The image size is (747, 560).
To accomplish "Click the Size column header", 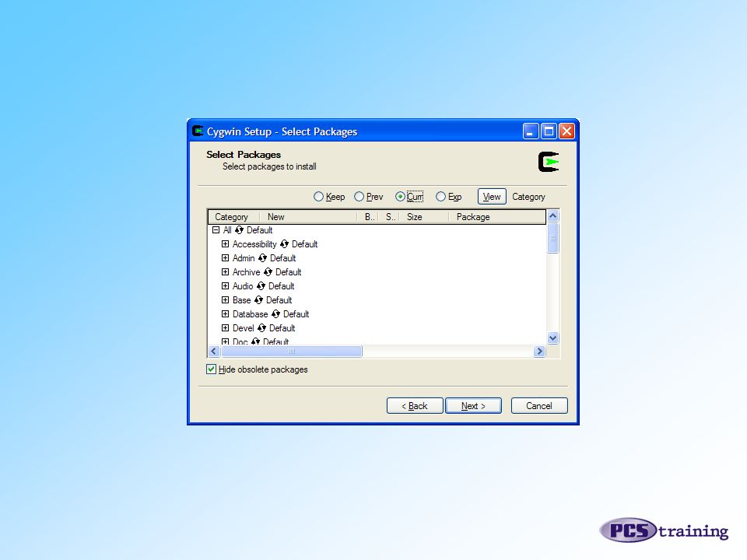I will pos(424,217).
